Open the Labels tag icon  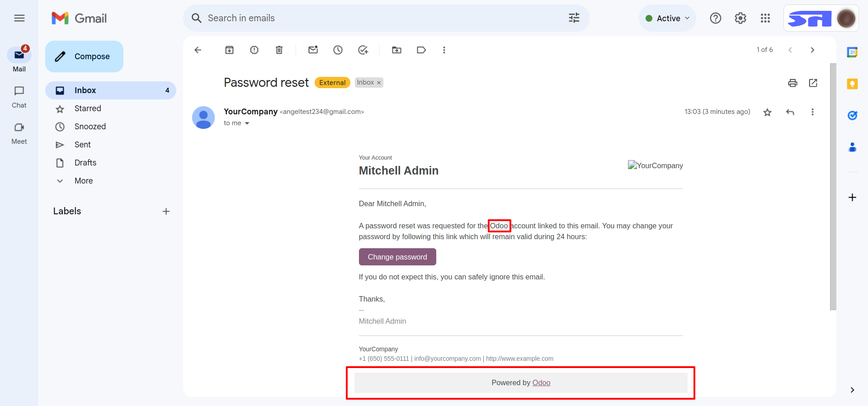click(x=421, y=50)
